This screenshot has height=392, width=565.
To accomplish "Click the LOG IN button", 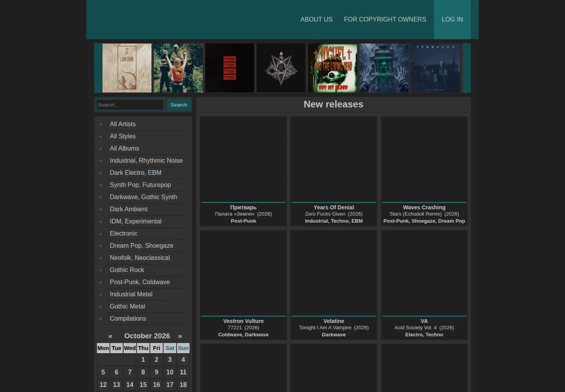I will coord(452,19).
